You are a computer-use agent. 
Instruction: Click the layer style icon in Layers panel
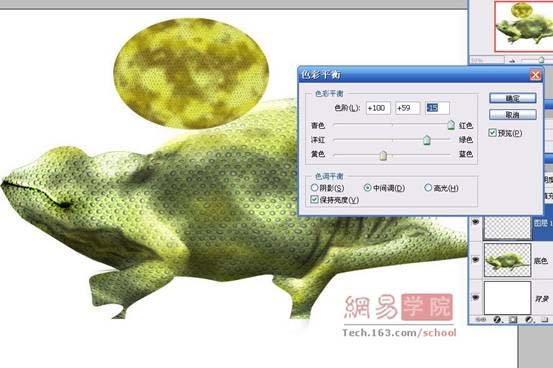[497, 320]
